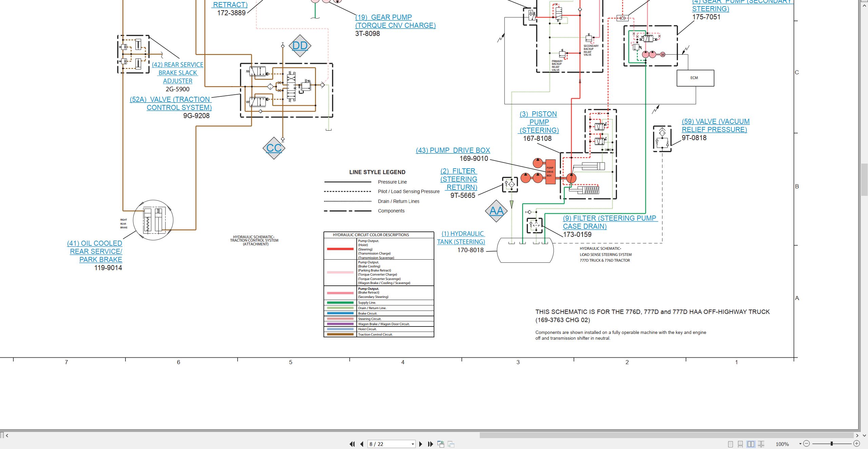Open the (59) Valve Vacuum Relief Pressure link

pos(715,125)
